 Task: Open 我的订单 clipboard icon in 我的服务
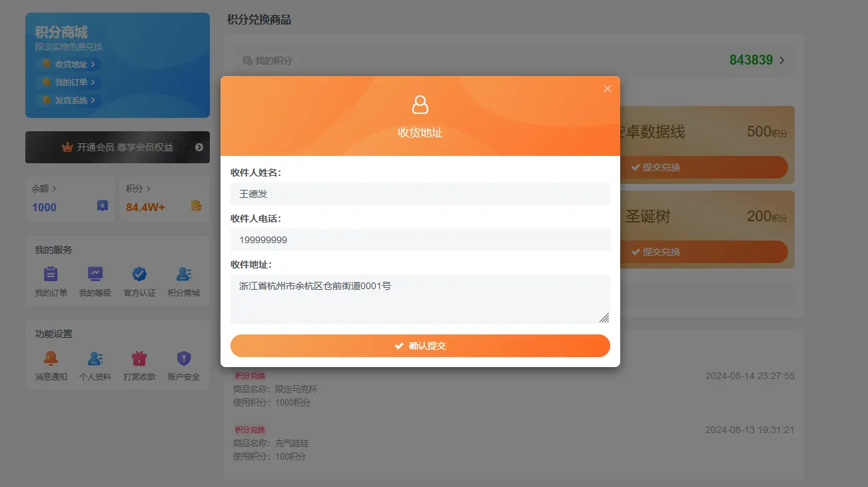pos(51,274)
